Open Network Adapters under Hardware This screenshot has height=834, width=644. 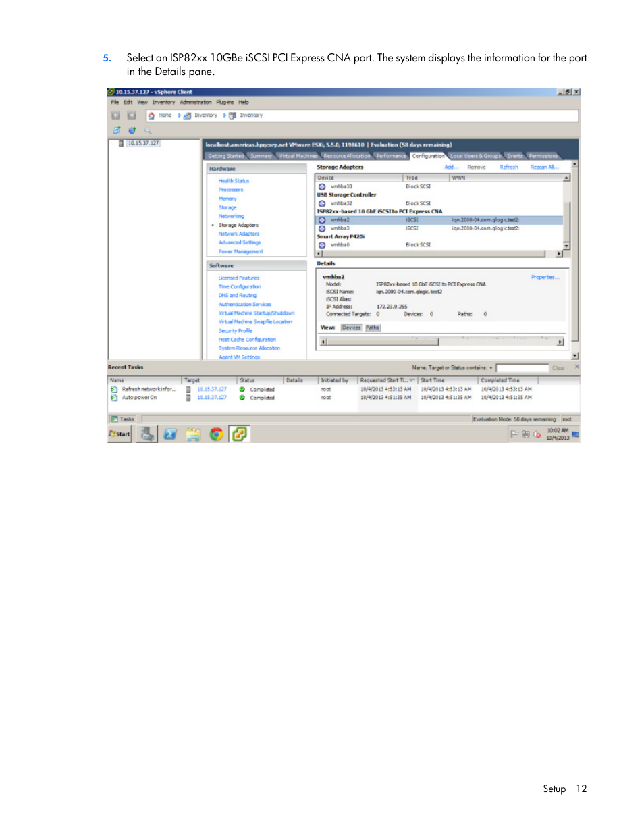click(x=239, y=234)
